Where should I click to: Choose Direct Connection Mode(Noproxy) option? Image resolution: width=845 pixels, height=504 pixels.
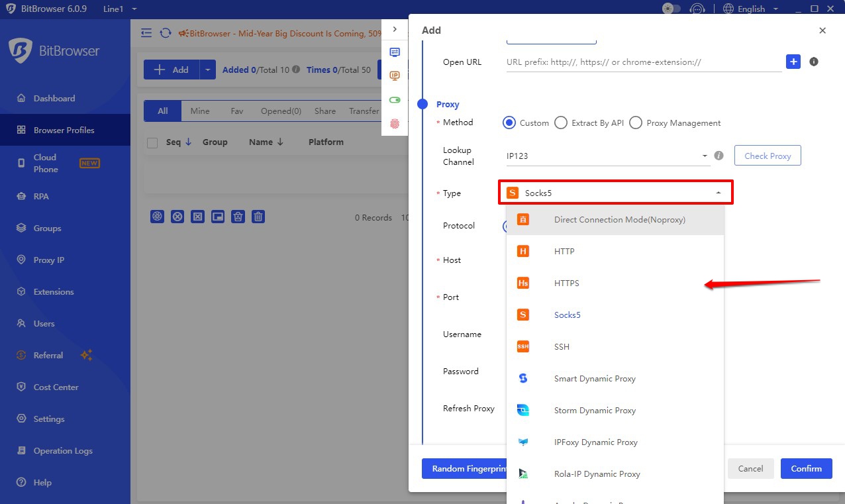615,219
